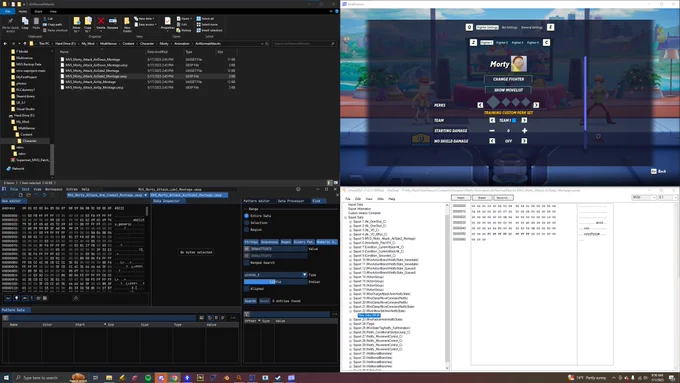This screenshot has height=383, width=680.
Task: Open the Move to dropdown in the ribbon
Action: 77,24
